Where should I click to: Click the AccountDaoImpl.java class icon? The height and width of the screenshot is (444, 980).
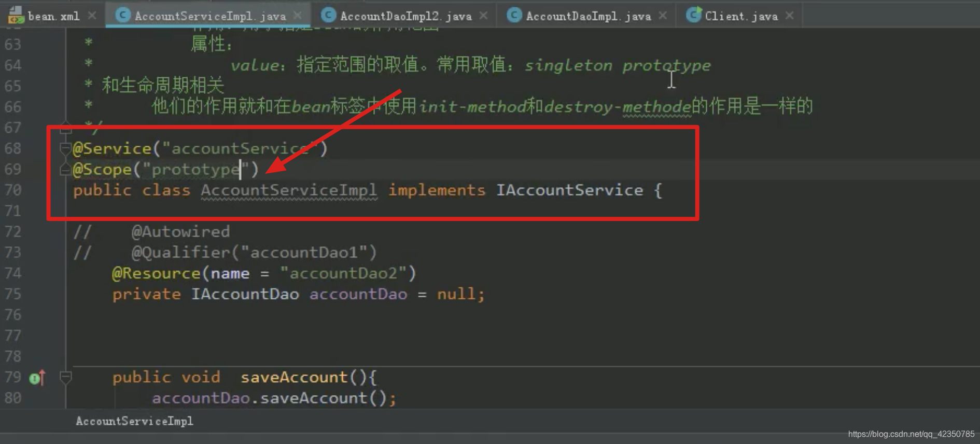tap(514, 15)
